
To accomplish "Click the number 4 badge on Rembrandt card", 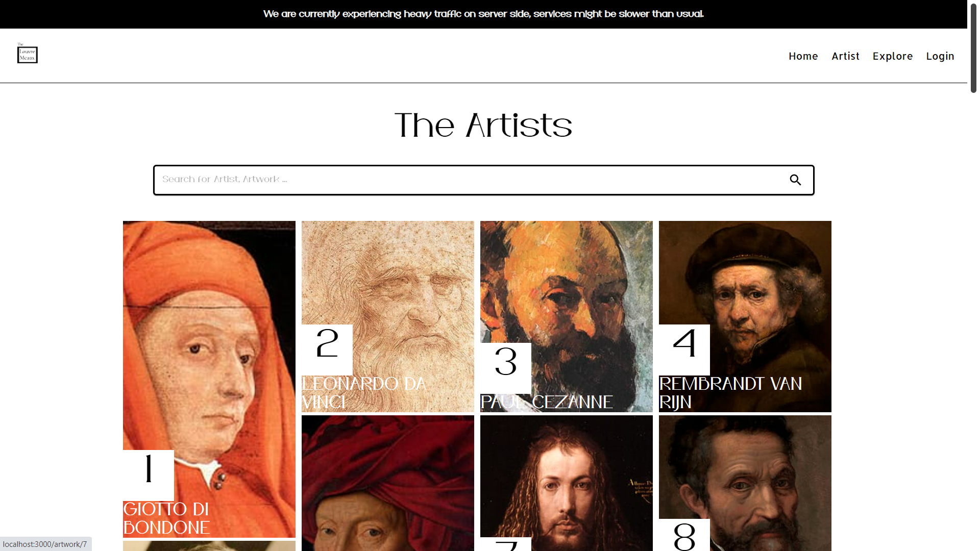I will (x=684, y=349).
